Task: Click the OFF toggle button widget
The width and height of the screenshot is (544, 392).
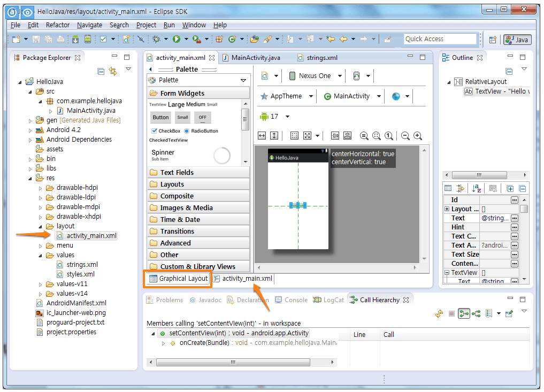Action: (x=203, y=117)
